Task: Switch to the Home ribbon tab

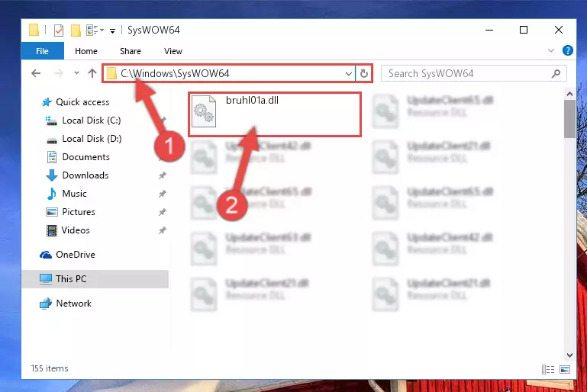Action: pos(86,51)
